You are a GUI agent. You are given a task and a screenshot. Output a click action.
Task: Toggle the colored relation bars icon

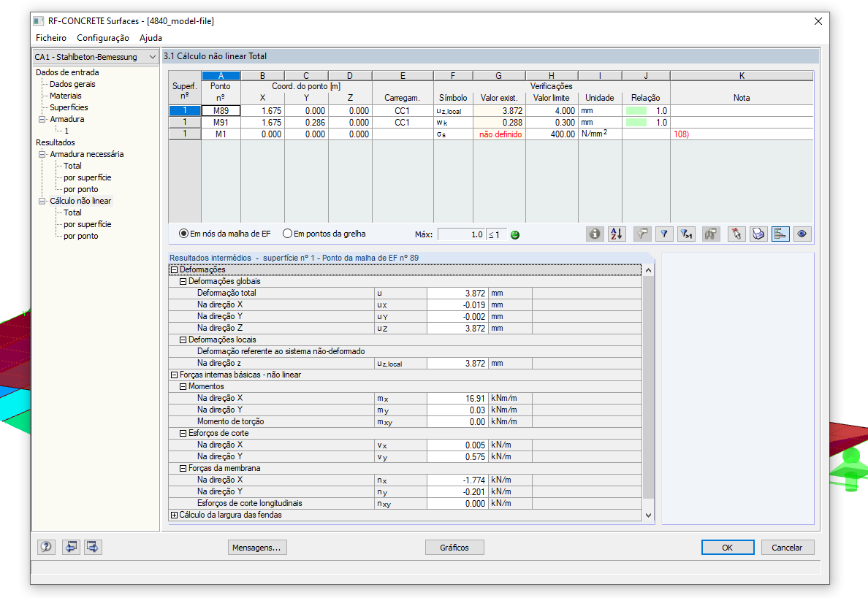[x=780, y=234]
